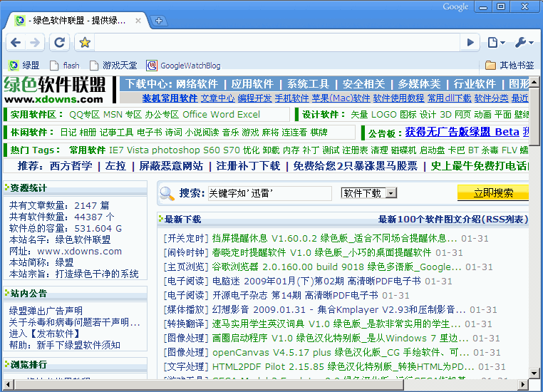543x392 pixels.
Task: Click 装机常用软件 link
Action: pos(170,98)
